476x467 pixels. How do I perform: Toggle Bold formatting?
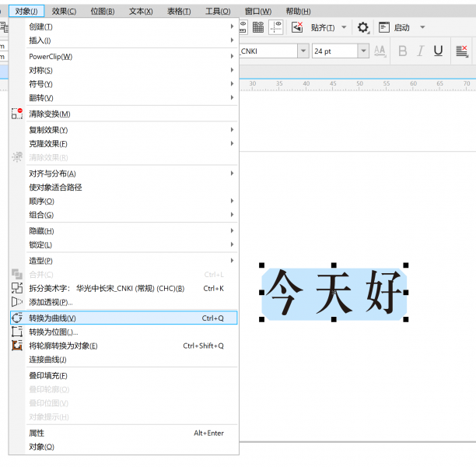click(x=403, y=51)
